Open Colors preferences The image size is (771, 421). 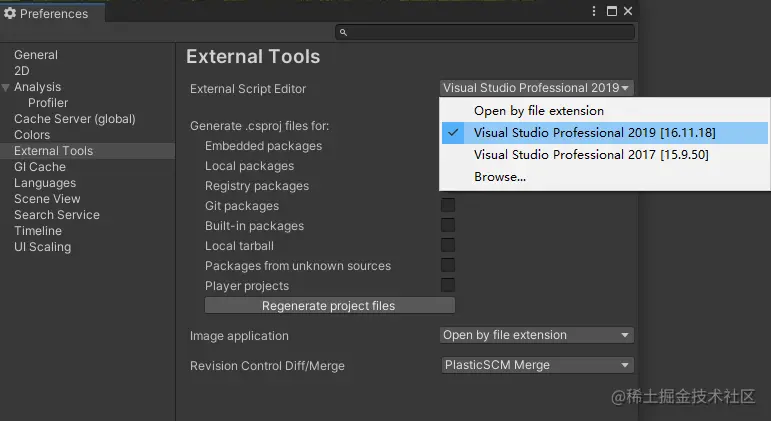coord(32,135)
